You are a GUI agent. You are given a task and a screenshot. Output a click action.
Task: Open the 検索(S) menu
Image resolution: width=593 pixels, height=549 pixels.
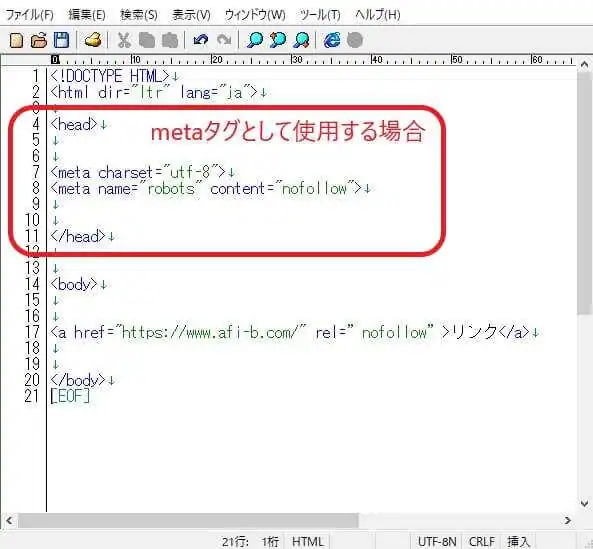pyautogui.click(x=138, y=15)
